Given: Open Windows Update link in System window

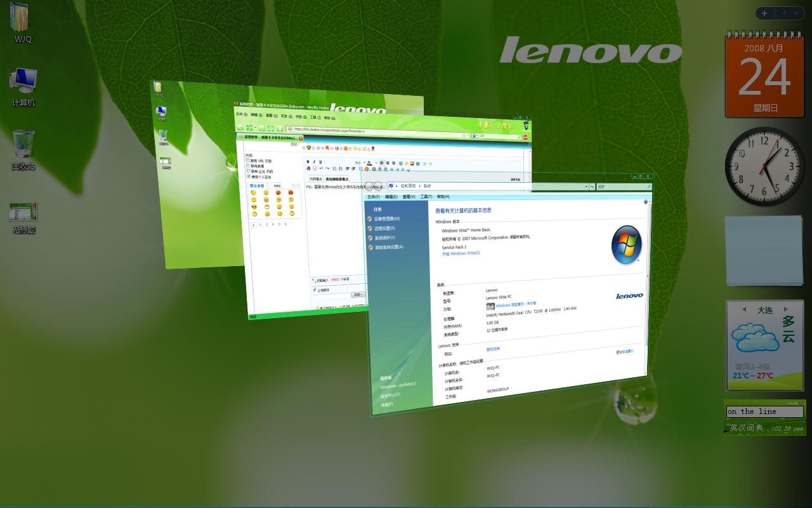Looking at the screenshot, I should coord(398,385).
